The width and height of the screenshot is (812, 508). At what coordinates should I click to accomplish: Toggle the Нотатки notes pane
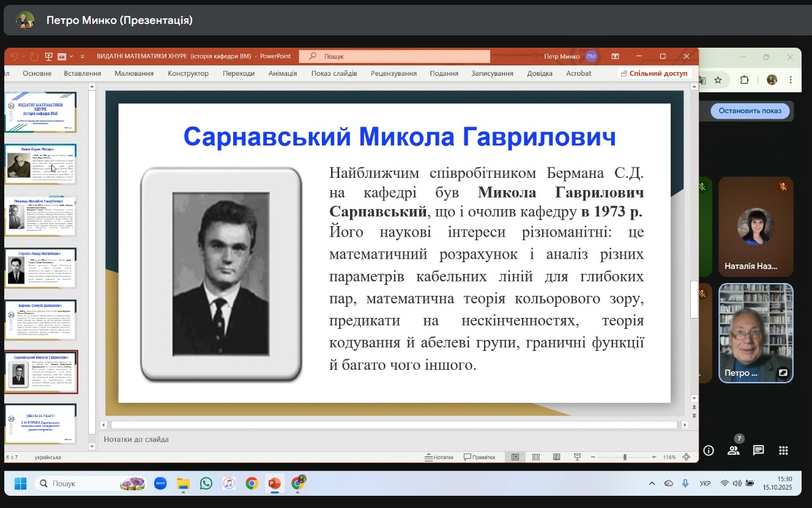439,457
